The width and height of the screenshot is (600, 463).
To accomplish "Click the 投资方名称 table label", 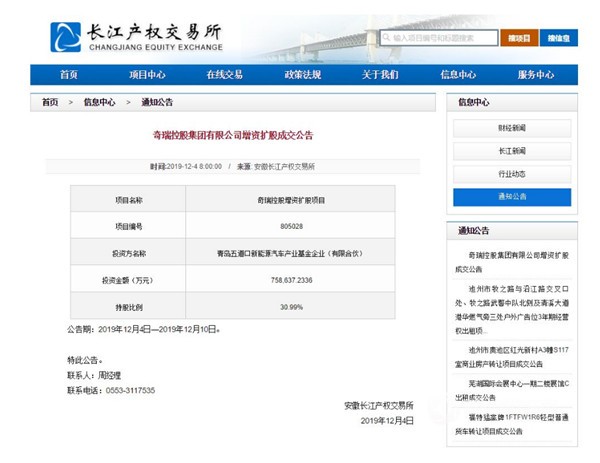I will click(129, 253).
